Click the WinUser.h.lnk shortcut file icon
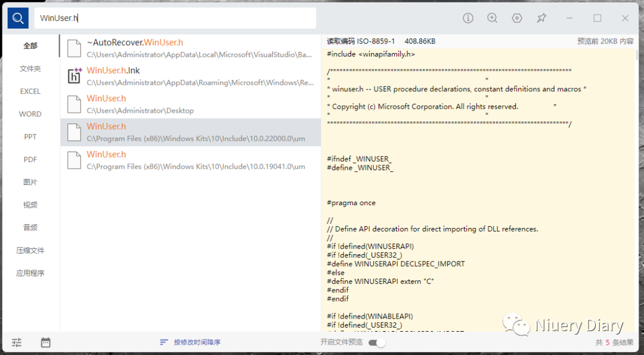Image resolution: width=644 pixels, height=355 pixels. point(74,75)
